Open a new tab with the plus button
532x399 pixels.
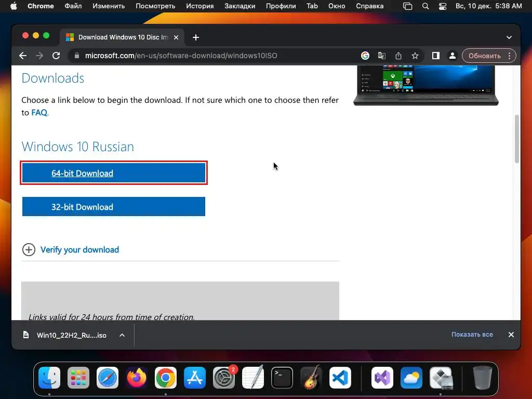click(196, 37)
